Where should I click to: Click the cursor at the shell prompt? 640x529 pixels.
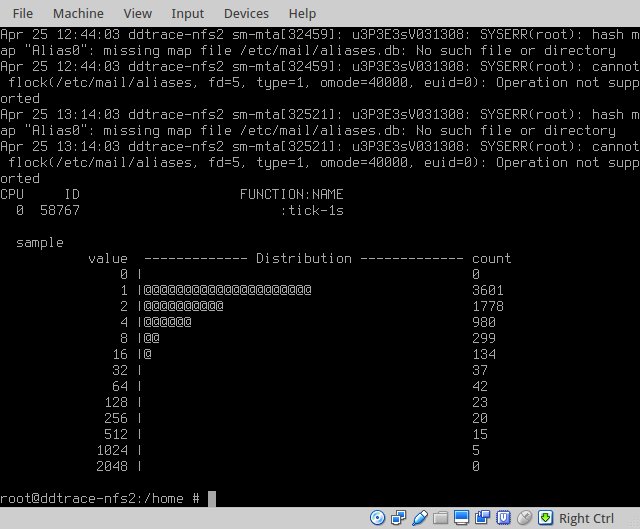(x=212, y=498)
